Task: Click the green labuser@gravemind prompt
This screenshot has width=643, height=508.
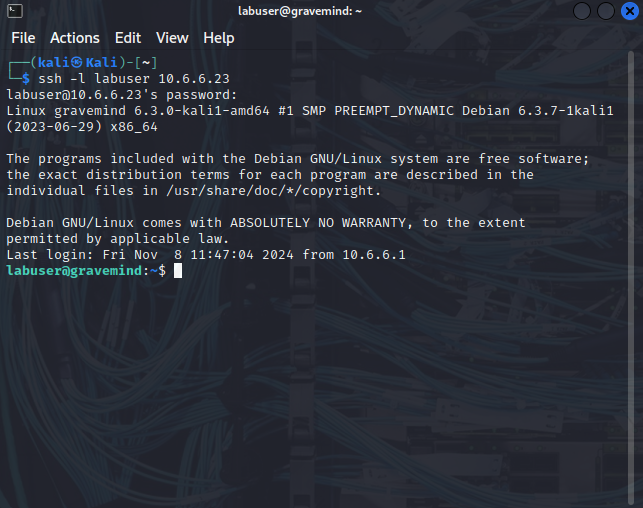Action: (74, 271)
